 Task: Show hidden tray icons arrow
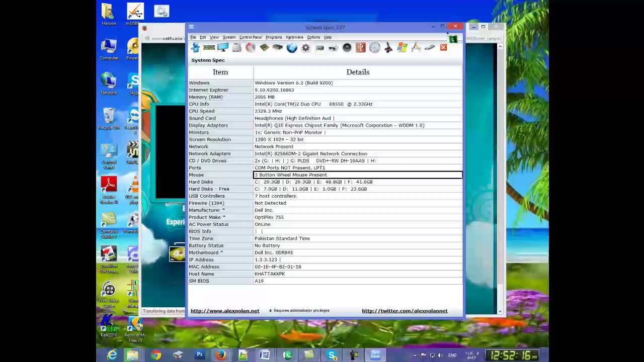415,355
